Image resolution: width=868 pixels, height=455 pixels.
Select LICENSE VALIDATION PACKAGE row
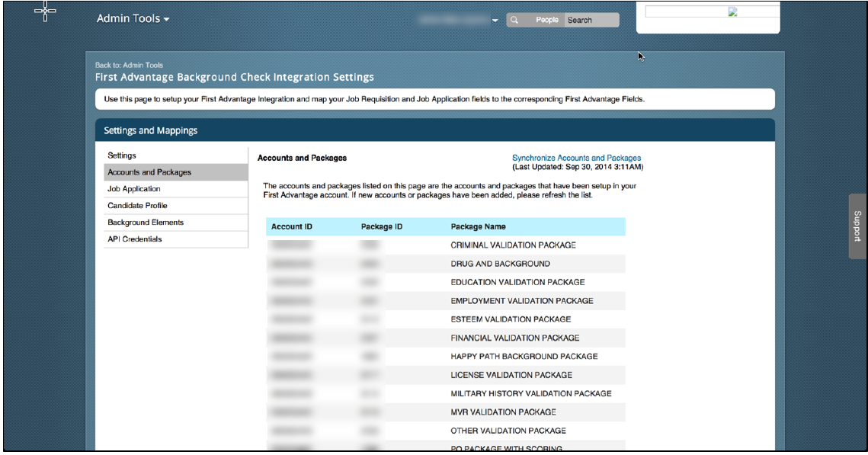pyautogui.click(x=446, y=375)
